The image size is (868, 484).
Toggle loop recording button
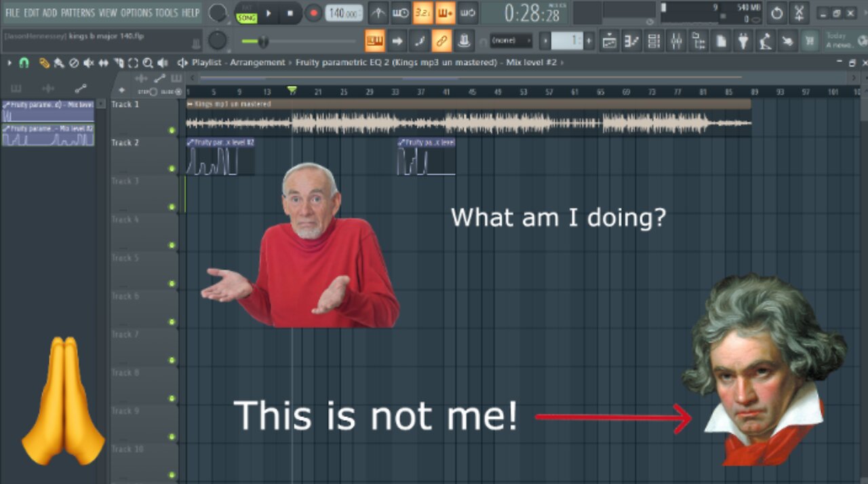coord(467,13)
